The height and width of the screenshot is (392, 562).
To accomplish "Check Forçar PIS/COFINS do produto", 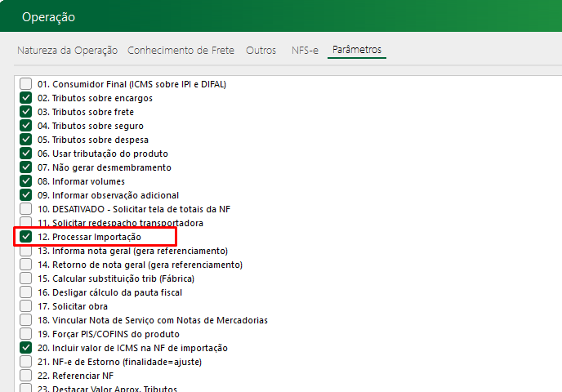I will click(26, 334).
